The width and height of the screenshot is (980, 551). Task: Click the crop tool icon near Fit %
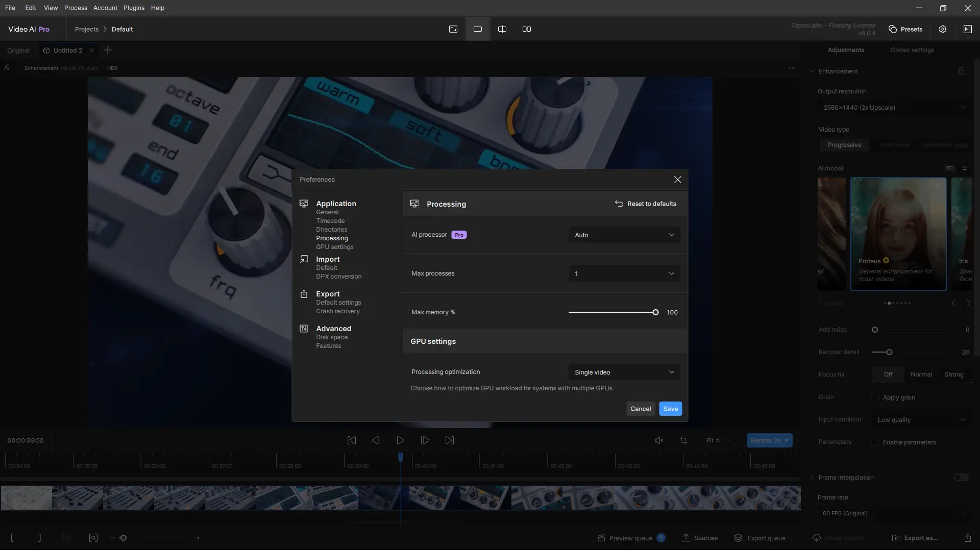[x=683, y=440]
